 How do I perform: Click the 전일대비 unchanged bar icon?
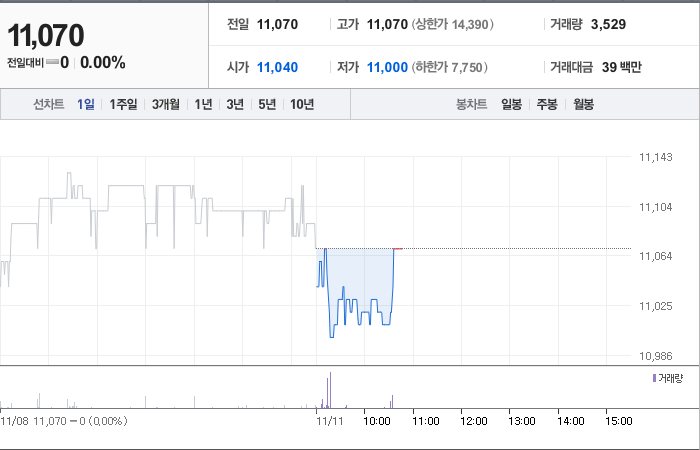click(x=52, y=62)
